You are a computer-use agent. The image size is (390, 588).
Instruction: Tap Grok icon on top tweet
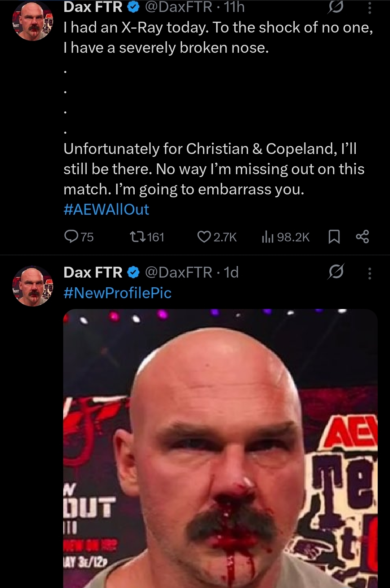click(x=335, y=7)
